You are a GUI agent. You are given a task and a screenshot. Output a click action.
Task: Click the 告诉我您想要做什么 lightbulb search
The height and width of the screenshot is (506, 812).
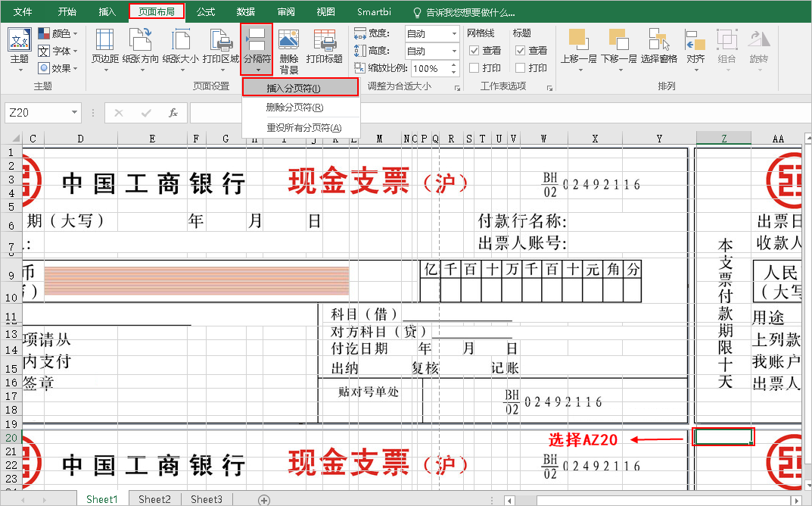tap(463, 12)
